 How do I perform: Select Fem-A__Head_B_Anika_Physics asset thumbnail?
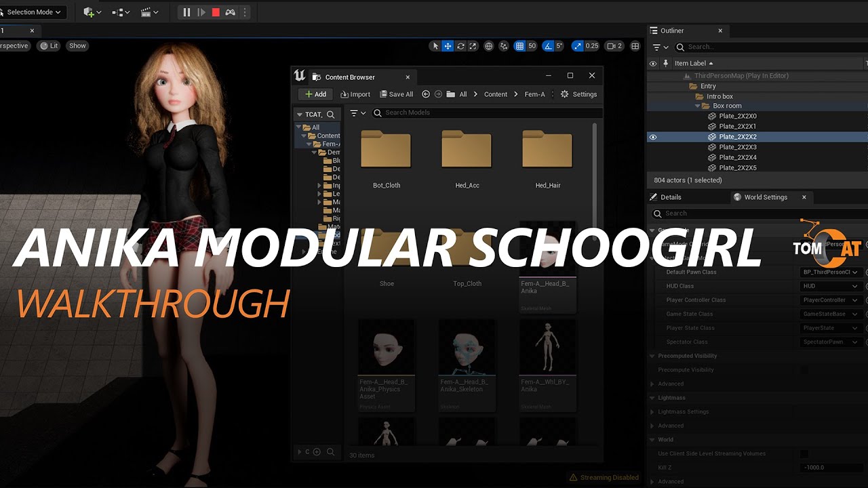(387, 346)
